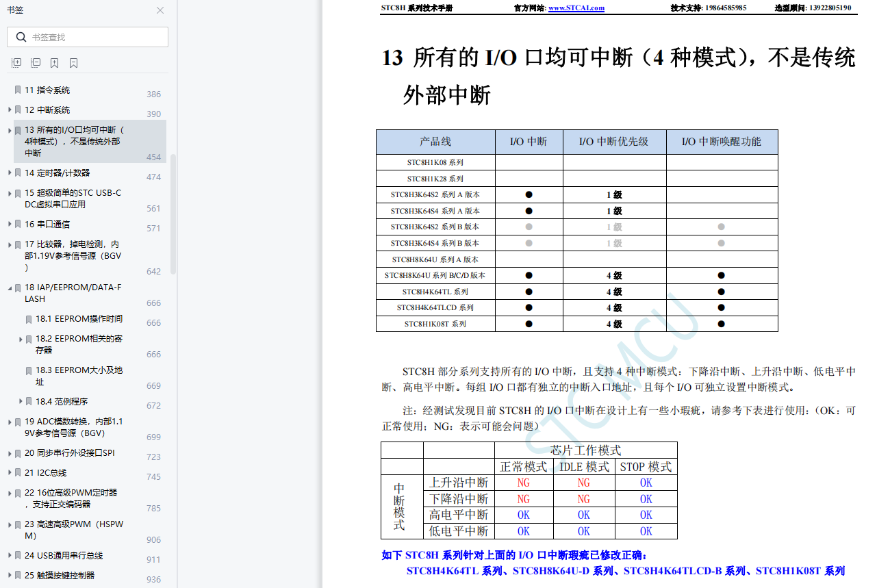Click bookmark icon beside 18.4 范例程序
Screen dimensions: 890x588
click(x=29, y=401)
